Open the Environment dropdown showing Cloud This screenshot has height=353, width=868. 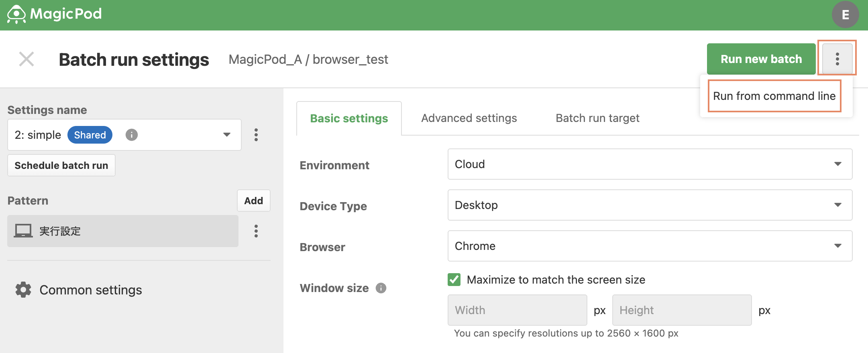tap(650, 164)
